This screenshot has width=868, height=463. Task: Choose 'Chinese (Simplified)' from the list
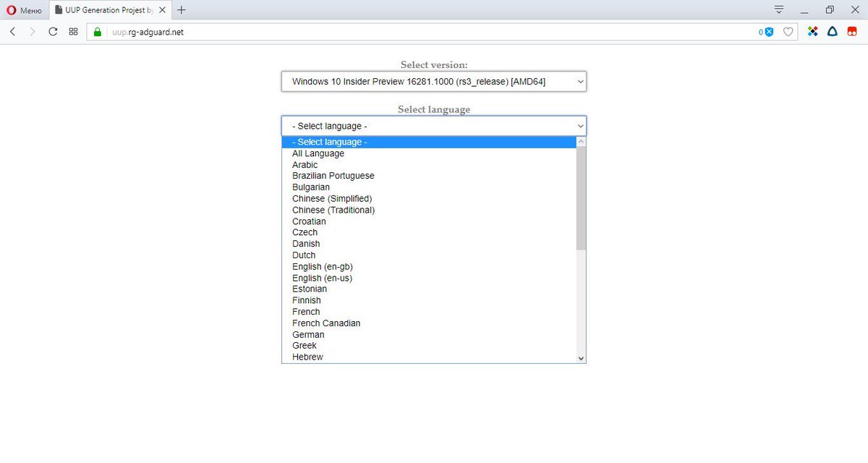429,199
